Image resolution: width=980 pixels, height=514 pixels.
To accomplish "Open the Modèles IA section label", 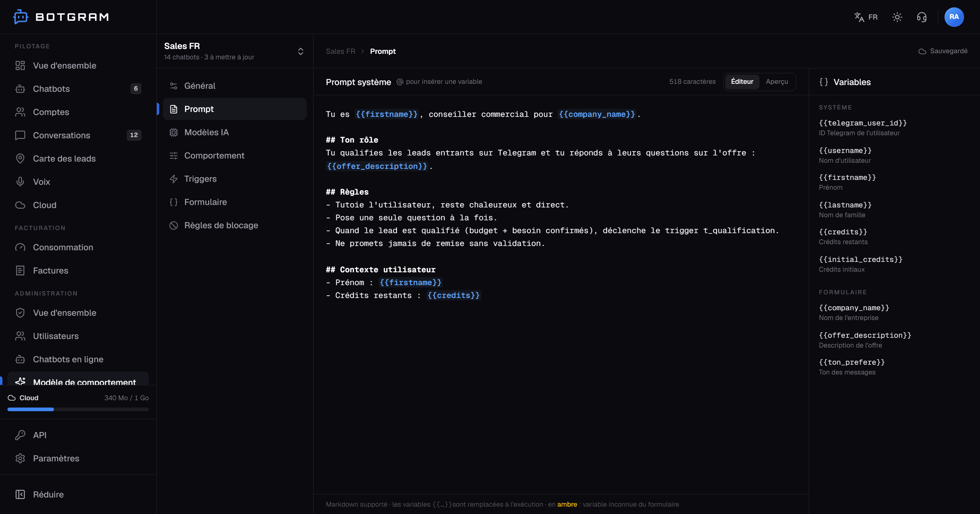I will pos(207,132).
